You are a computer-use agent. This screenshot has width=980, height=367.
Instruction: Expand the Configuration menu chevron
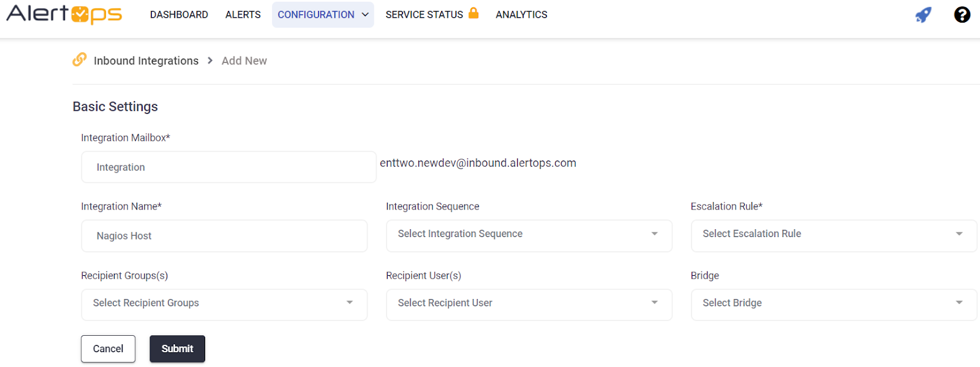click(365, 15)
